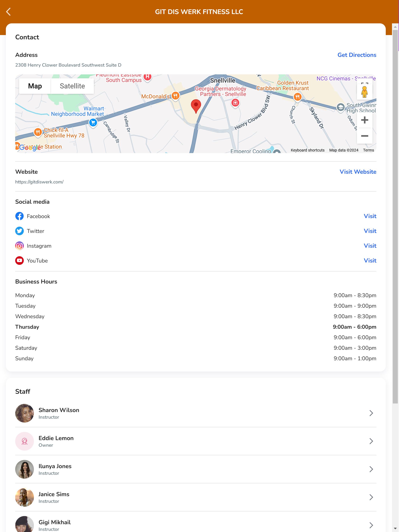Click Get Directions link
This screenshot has width=399, height=532.
click(x=357, y=55)
